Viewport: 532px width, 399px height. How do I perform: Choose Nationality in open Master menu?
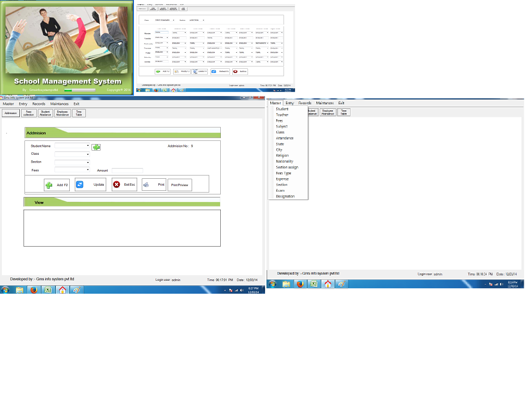point(284,162)
